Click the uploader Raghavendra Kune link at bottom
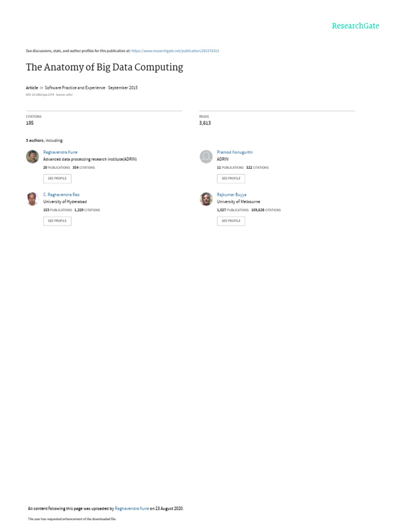 click(132, 509)
